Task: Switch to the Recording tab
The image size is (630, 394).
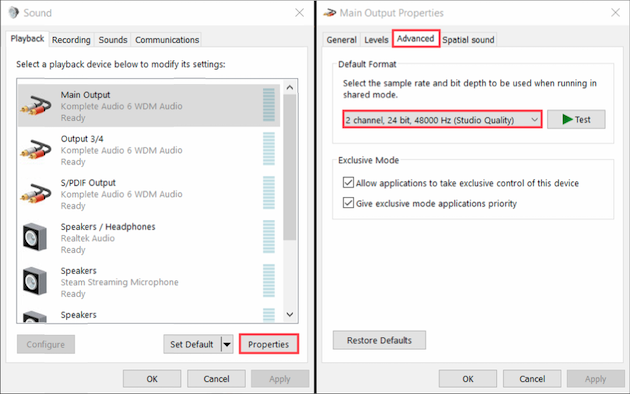Action: 71,40
